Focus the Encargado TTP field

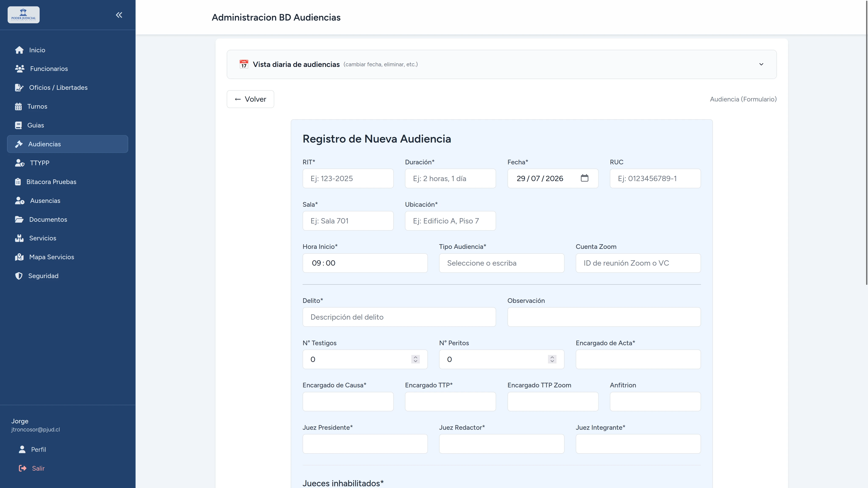point(450,401)
